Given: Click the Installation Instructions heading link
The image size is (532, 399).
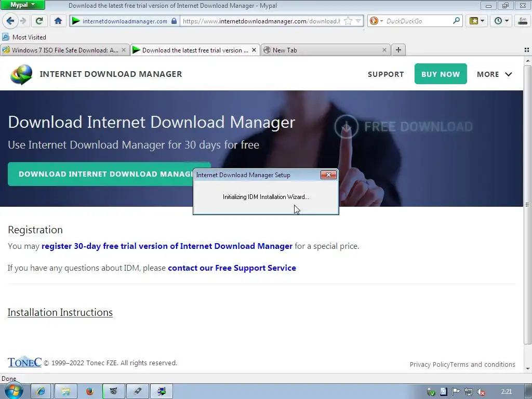Looking at the screenshot, I should [60, 312].
